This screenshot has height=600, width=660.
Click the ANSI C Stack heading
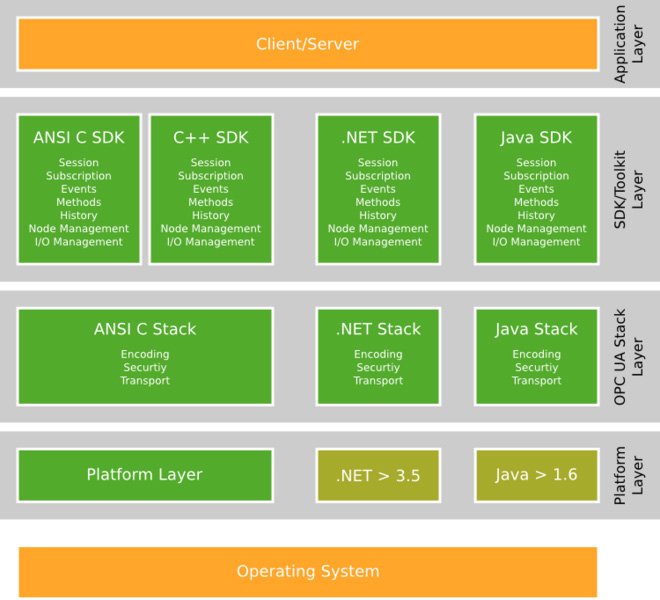click(x=145, y=329)
